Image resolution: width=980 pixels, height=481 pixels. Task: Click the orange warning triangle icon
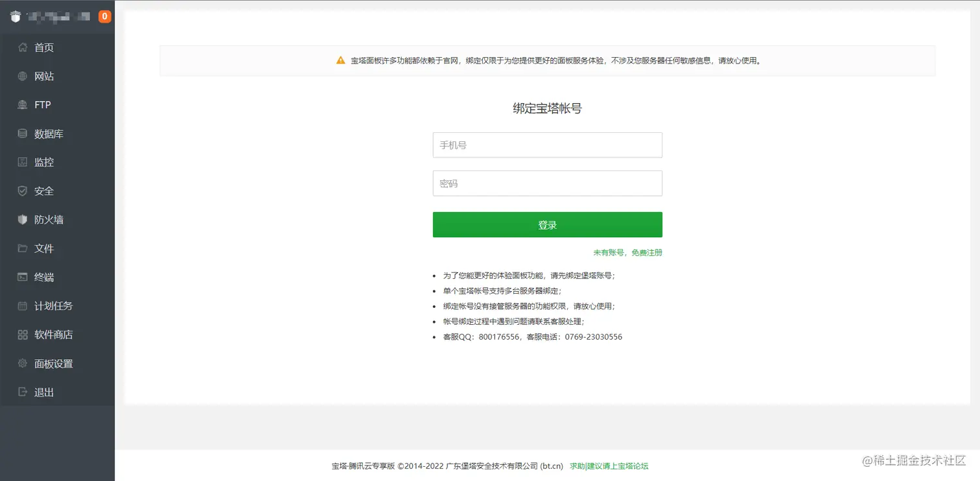[x=341, y=60]
